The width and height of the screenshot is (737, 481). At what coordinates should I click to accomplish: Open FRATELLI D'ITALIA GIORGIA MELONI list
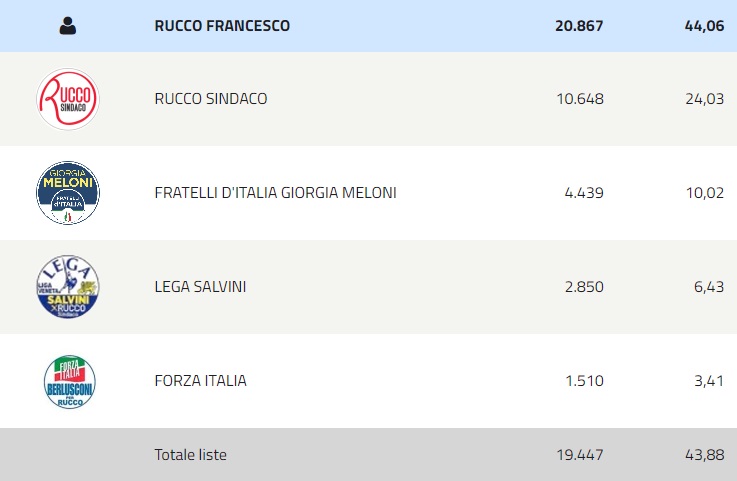275,193
